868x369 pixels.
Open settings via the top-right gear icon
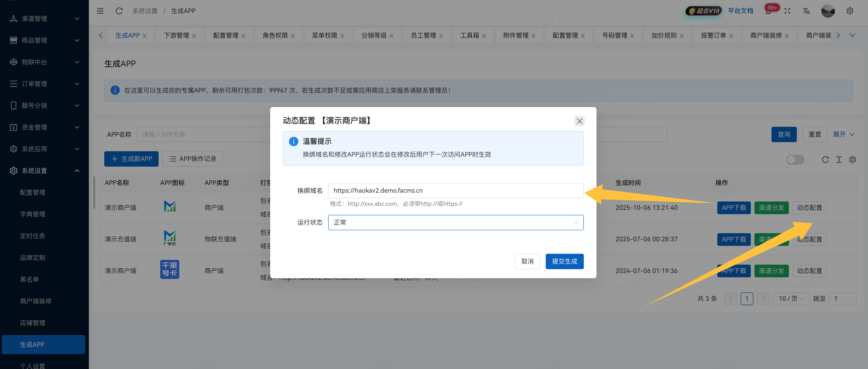point(850,11)
